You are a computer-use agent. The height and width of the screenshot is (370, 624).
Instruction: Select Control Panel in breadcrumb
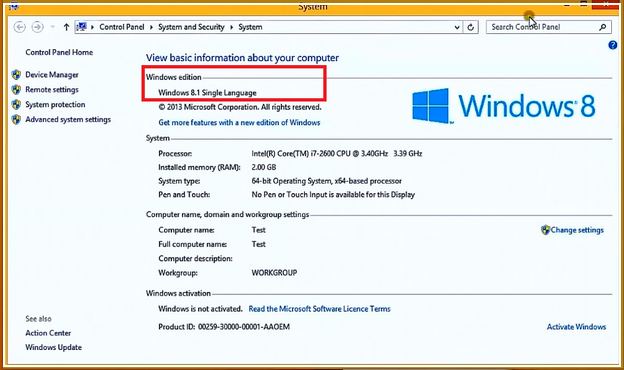tap(122, 27)
